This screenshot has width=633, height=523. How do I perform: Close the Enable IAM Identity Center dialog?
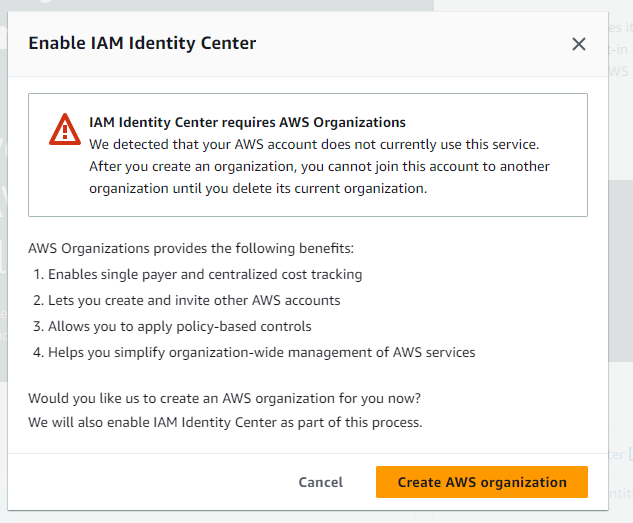click(x=579, y=44)
